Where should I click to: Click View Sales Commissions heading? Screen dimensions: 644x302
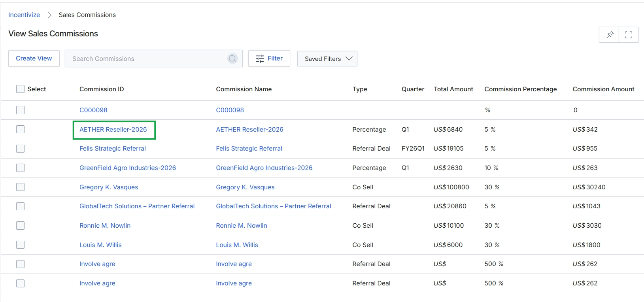[x=53, y=34]
